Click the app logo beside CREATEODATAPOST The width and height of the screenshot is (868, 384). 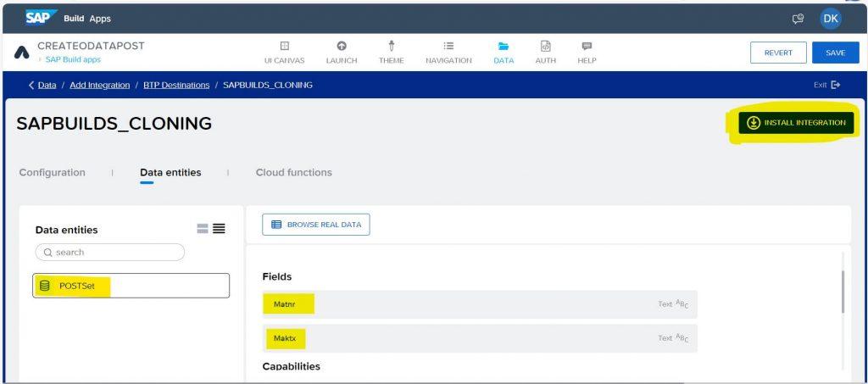[21, 53]
